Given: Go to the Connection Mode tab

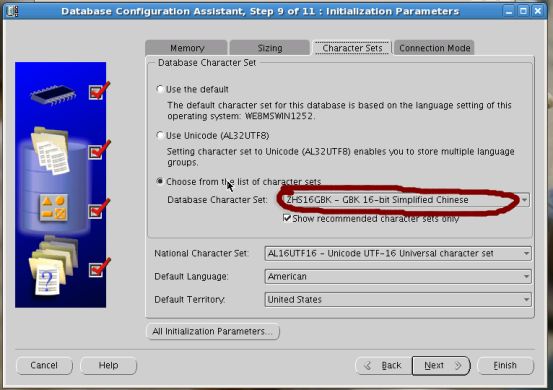Looking at the screenshot, I should tap(434, 48).
